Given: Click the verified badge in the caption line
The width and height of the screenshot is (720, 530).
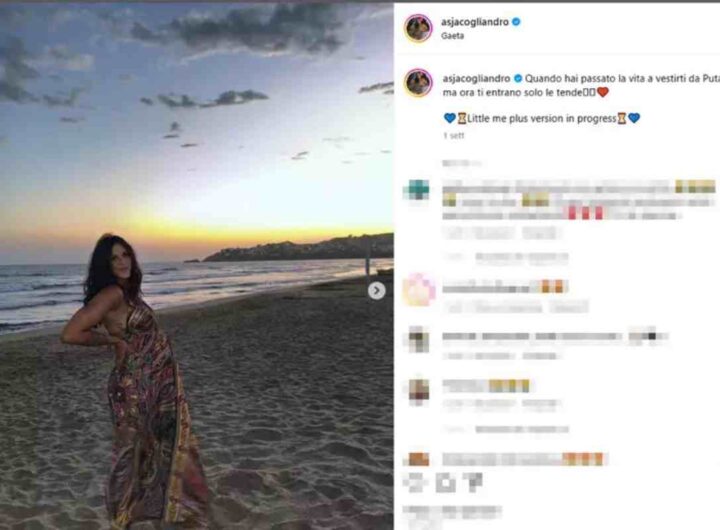Looking at the screenshot, I should pyautogui.click(x=518, y=79).
